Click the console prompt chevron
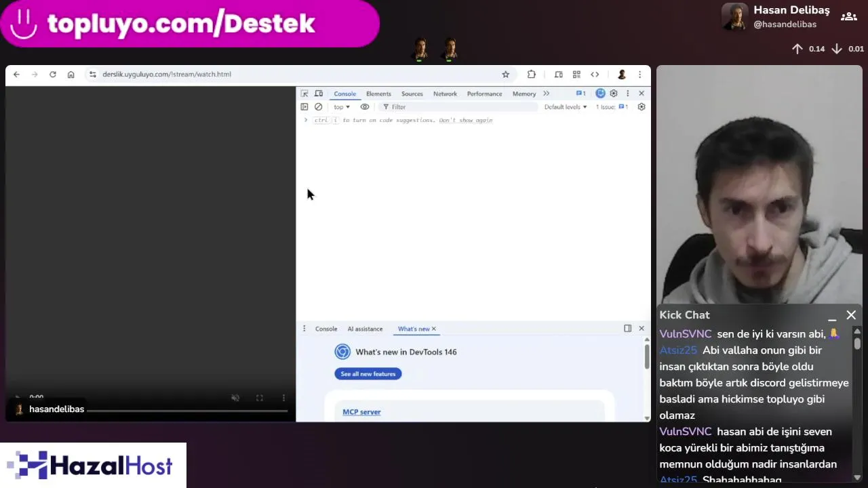Image resolution: width=868 pixels, height=488 pixels. (x=305, y=121)
